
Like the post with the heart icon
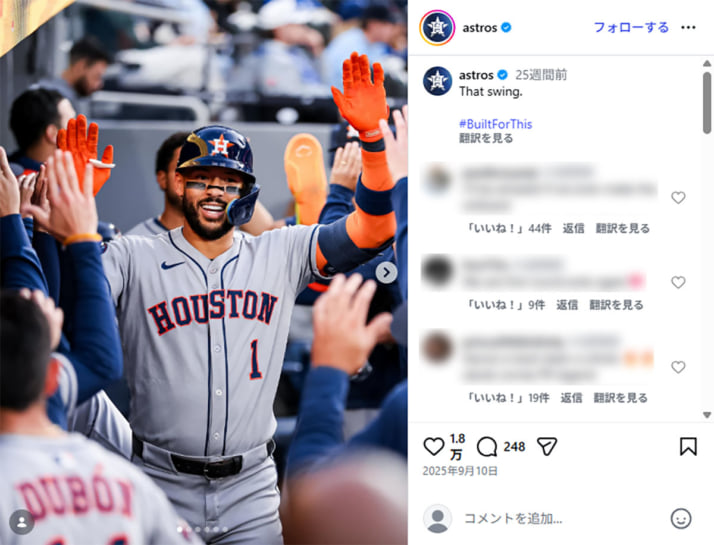click(434, 447)
